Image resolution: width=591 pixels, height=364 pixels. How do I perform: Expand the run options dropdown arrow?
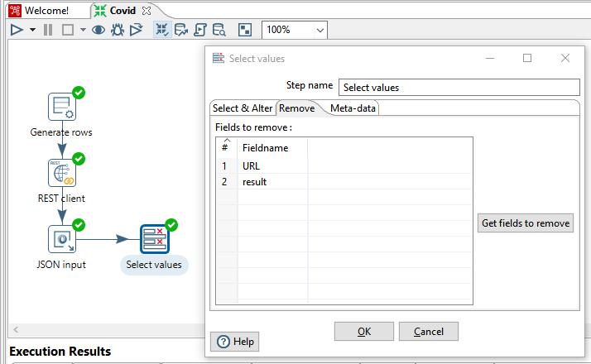[x=32, y=30]
